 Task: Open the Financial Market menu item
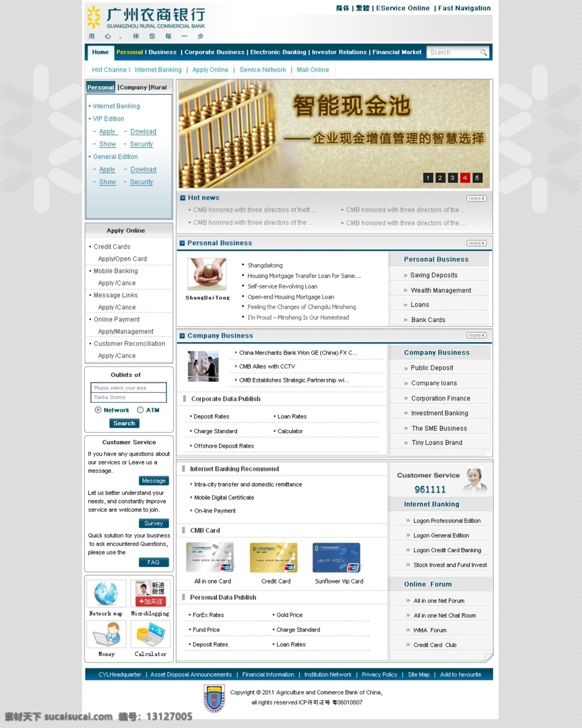pyautogui.click(x=397, y=52)
